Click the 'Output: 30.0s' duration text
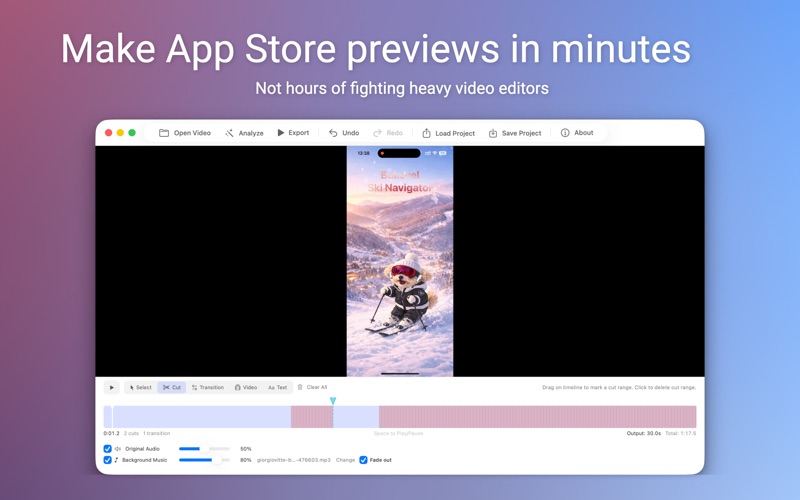 [x=643, y=433]
